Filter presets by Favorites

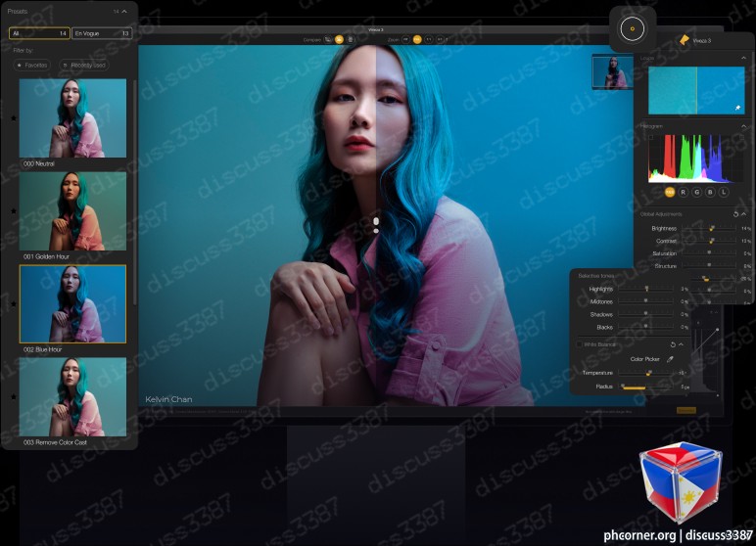(31, 65)
